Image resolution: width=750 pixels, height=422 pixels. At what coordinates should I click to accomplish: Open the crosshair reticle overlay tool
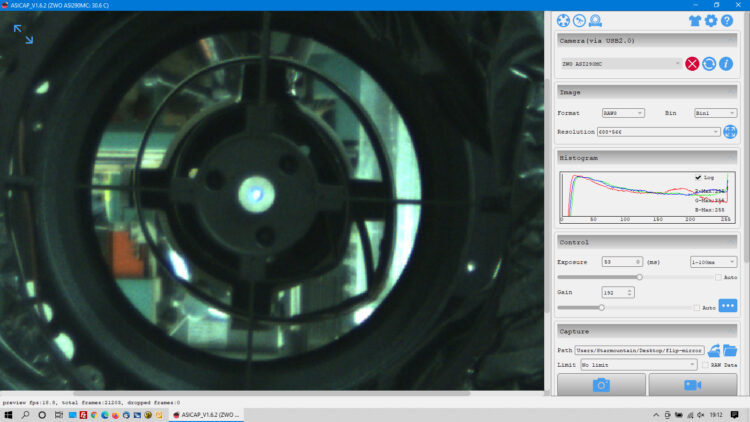click(563, 21)
